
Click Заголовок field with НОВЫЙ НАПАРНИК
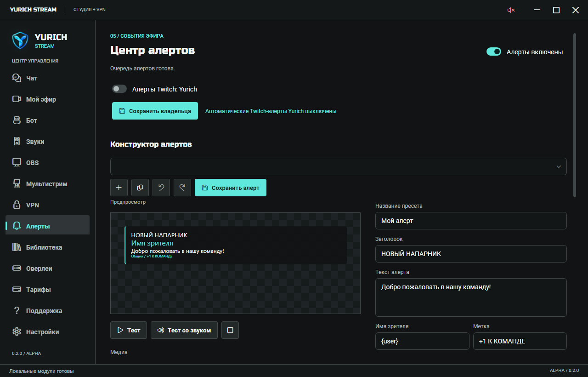pos(471,254)
